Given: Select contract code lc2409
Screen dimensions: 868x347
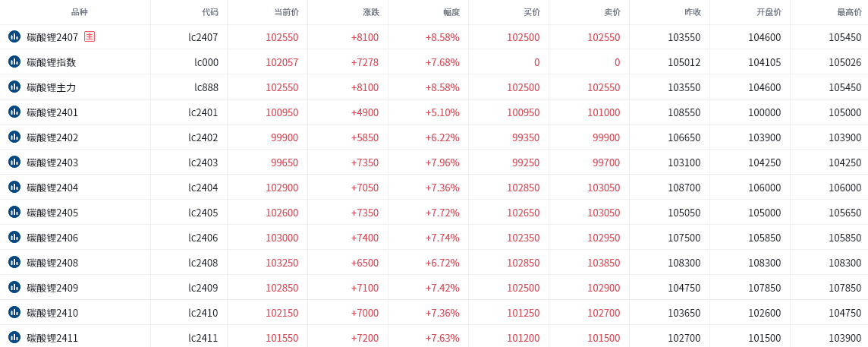Looking at the screenshot, I should 203,288.
